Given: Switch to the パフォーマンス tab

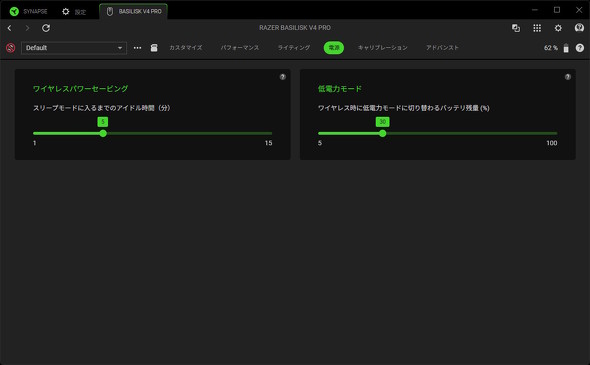Looking at the screenshot, I should [x=240, y=48].
